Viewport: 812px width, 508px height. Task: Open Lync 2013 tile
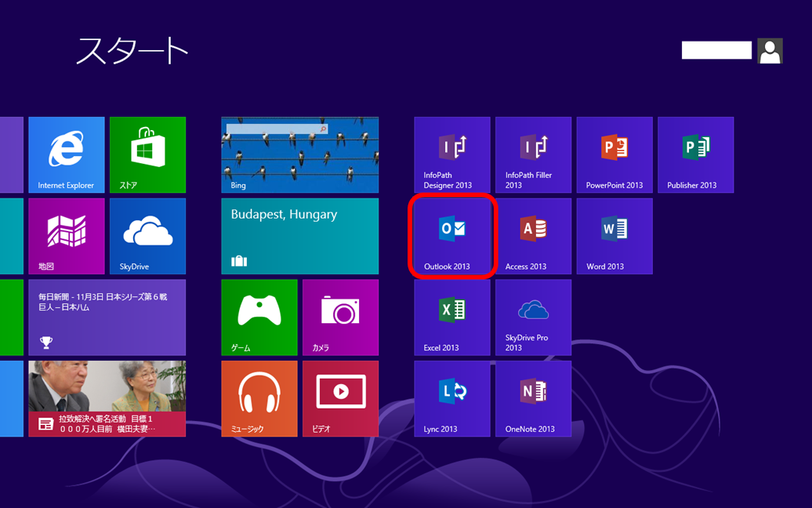[x=452, y=399]
